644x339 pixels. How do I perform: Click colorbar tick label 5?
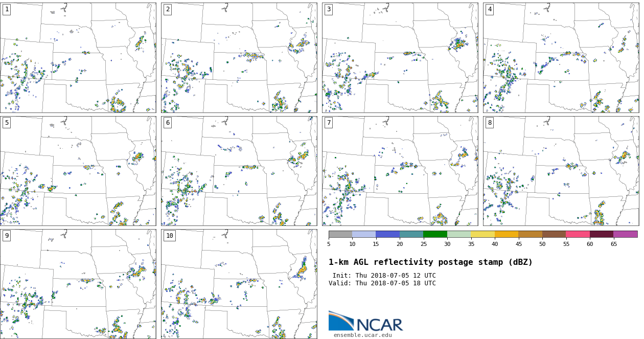pos(329,244)
